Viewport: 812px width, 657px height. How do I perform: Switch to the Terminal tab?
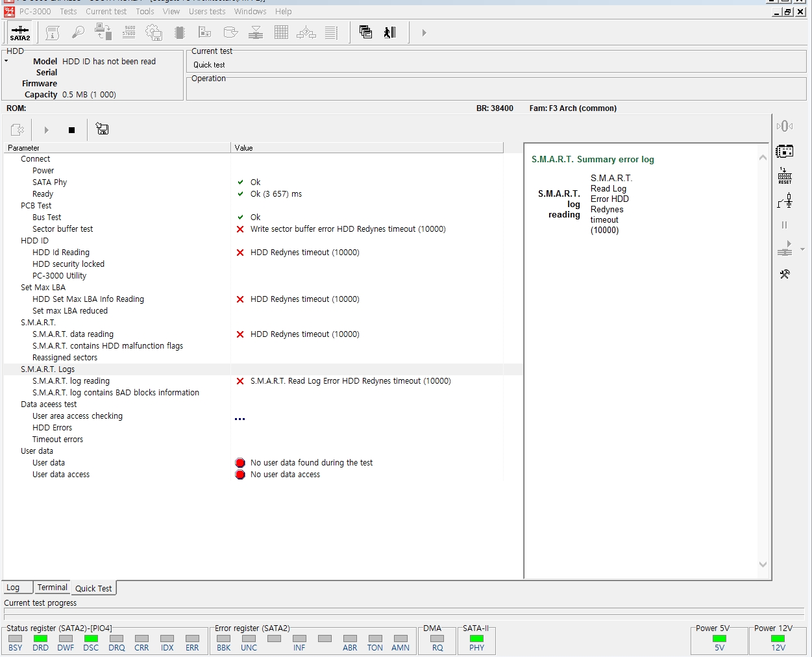point(52,588)
